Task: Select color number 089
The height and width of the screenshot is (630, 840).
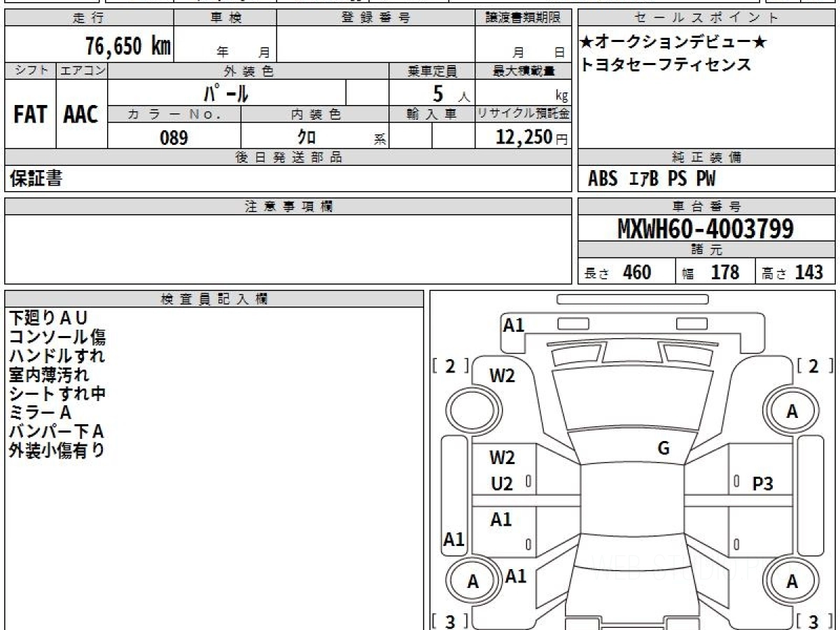Action: (174, 138)
